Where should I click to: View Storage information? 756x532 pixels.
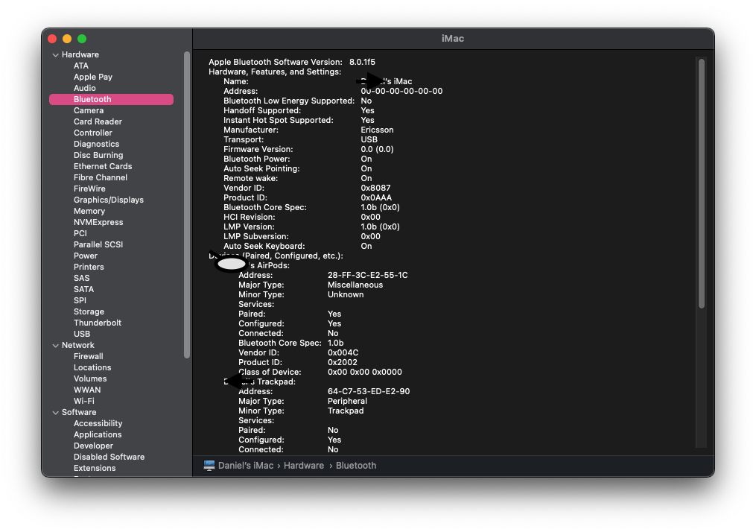pyautogui.click(x=89, y=311)
